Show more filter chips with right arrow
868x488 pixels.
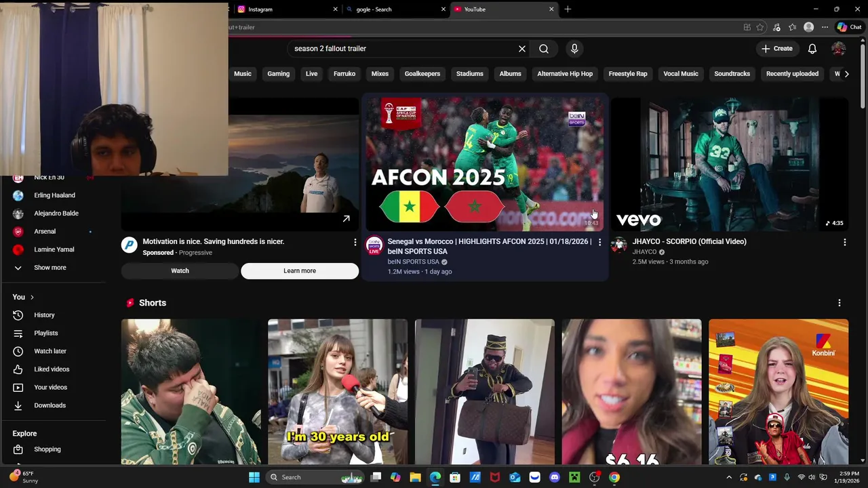pyautogui.click(x=846, y=74)
